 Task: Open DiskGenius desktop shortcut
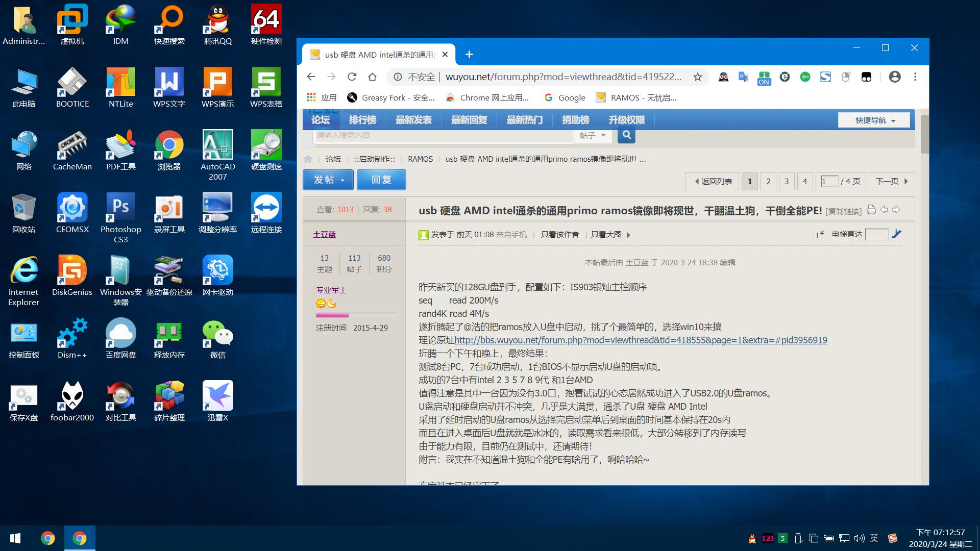72,275
